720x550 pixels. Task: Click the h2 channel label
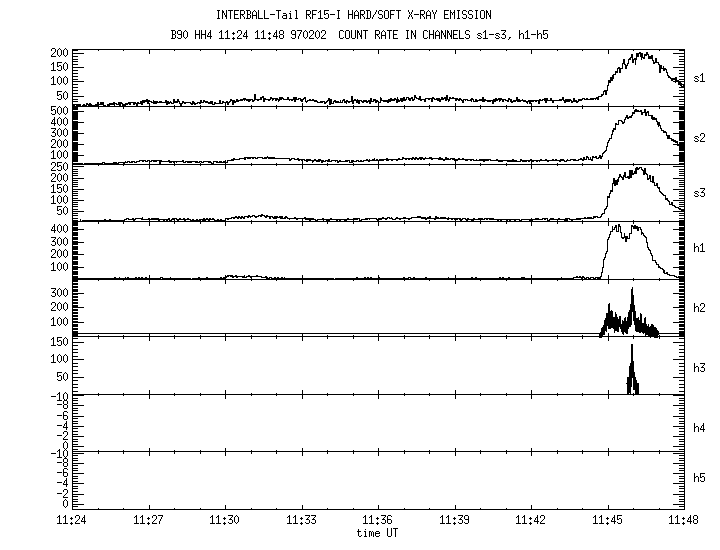point(701,307)
